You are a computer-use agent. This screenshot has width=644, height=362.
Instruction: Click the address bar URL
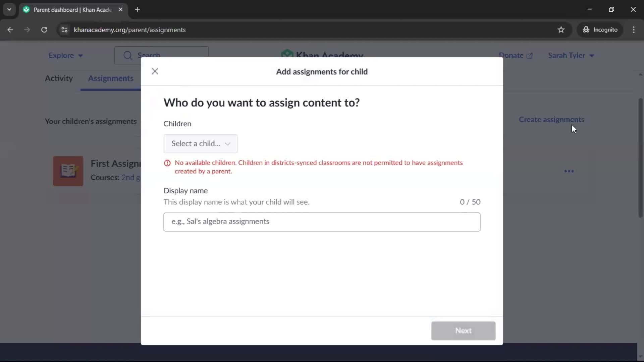tap(129, 30)
